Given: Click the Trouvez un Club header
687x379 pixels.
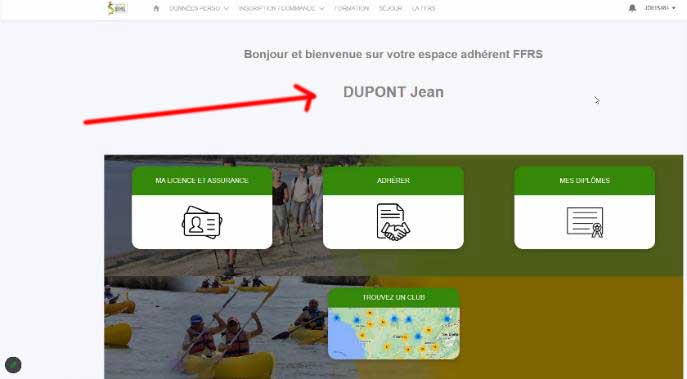Looking at the screenshot, I should point(393,298).
